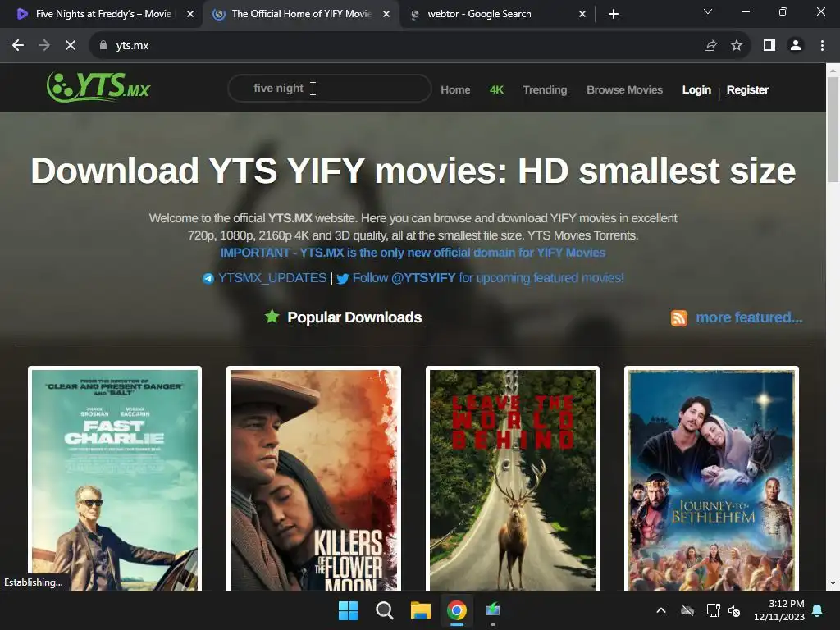
Task: Click the muted volume tray icon
Action: coord(734,610)
